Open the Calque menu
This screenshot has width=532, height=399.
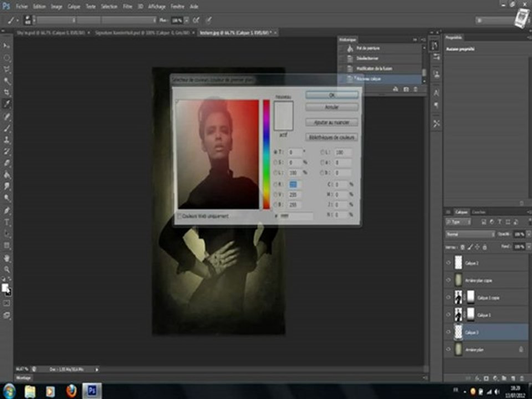[x=74, y=7]
